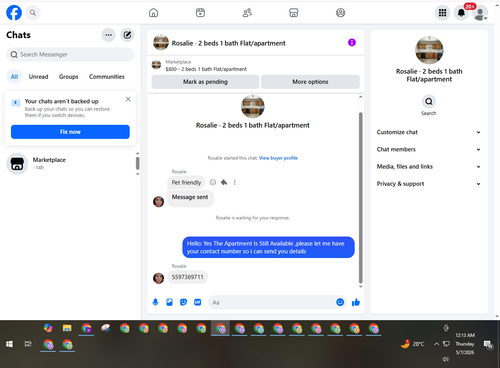Open the Reels video icon
This screenshot has width=500, height=368.
200,13
